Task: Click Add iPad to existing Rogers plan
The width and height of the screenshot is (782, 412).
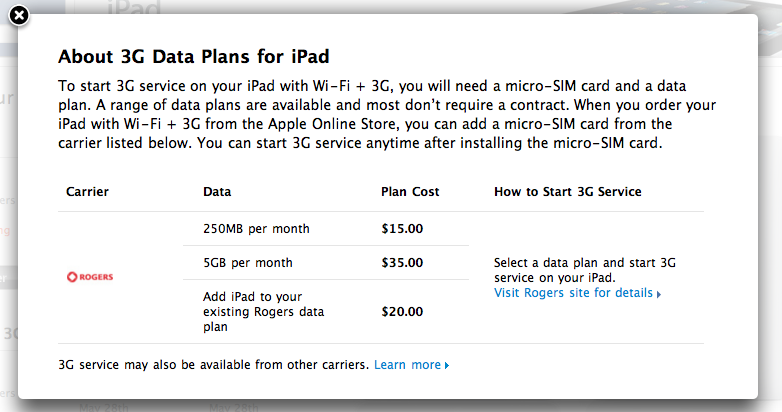Action: tap(264, 312)
